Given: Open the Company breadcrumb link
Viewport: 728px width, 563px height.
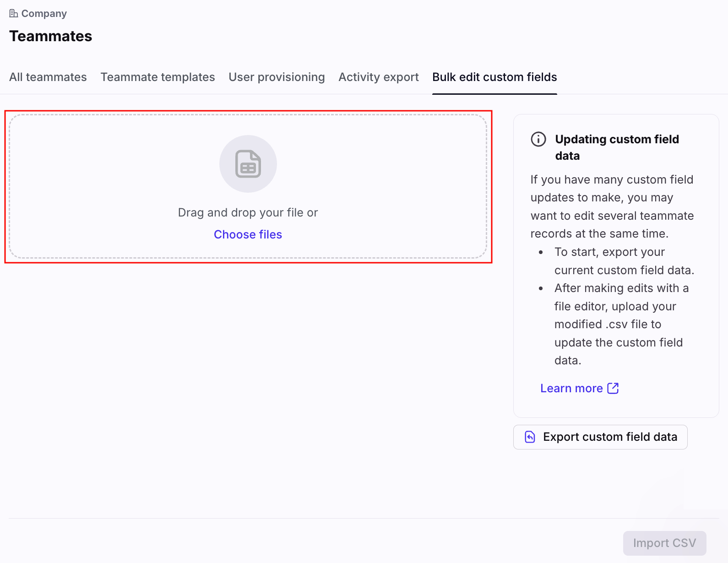Looking at the screenshot, I should (44, 14).
